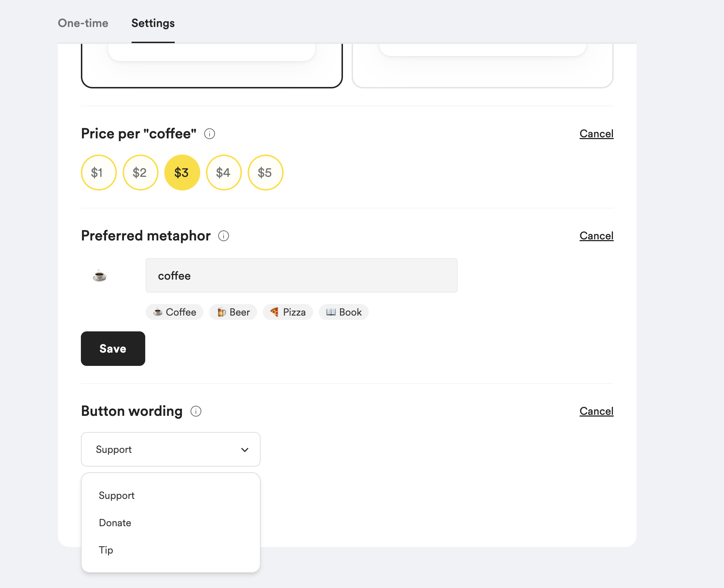
Task: Collapse the Support button wording dropdown
Action: click(x=171, y=449)
